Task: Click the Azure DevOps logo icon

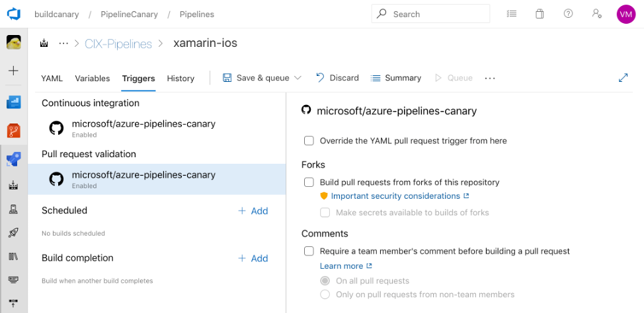Action: (x=13, y=14)
